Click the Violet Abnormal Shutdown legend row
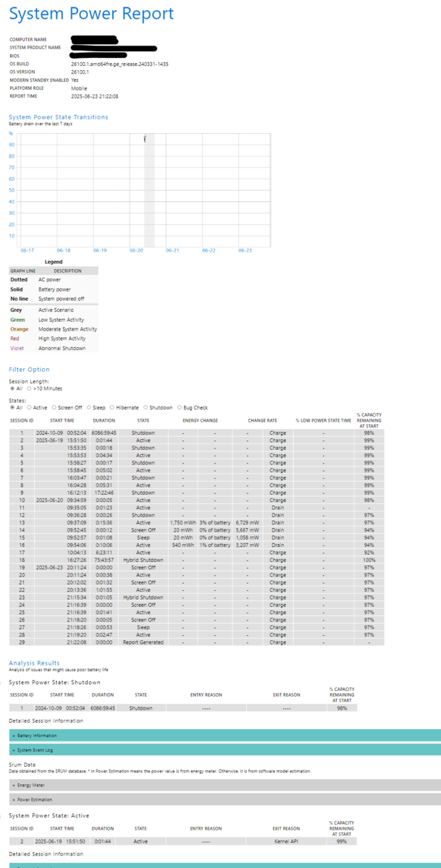441x868 pixels. (53, 348)
